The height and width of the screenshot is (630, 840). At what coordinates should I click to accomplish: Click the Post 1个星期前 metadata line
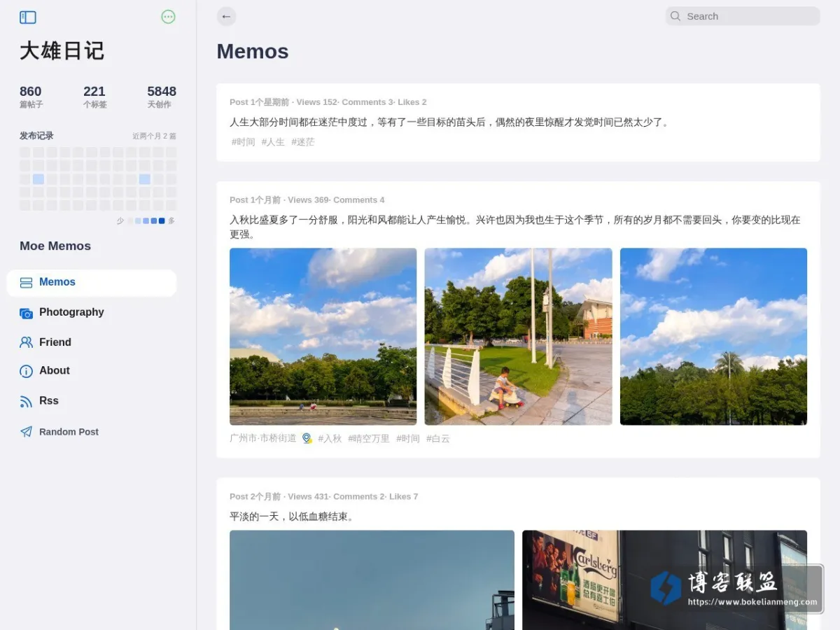[x=328, y=102]
